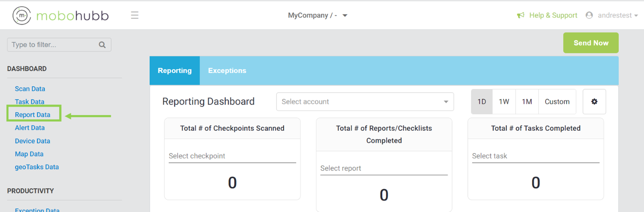Open the Select account dropdown

(365, 102)
